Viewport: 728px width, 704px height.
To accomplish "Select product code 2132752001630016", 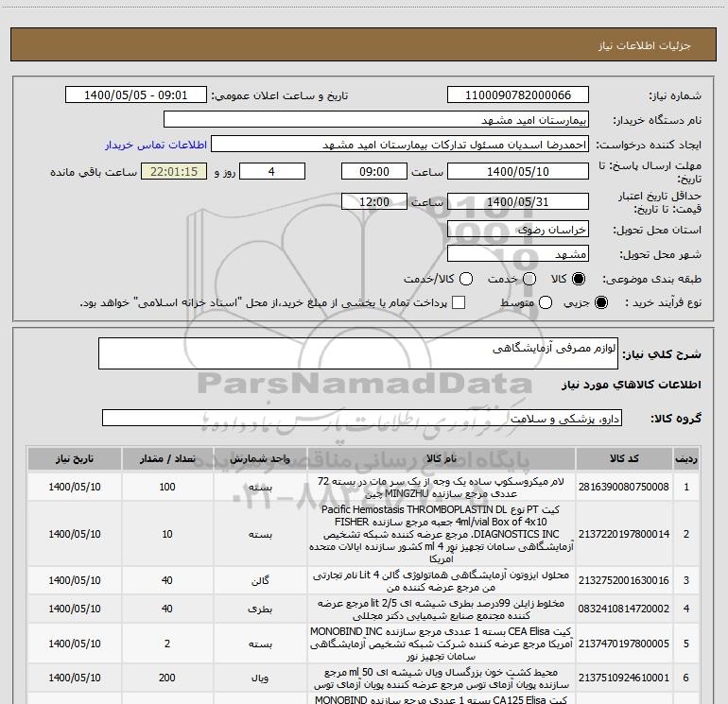I will point(624,580).
